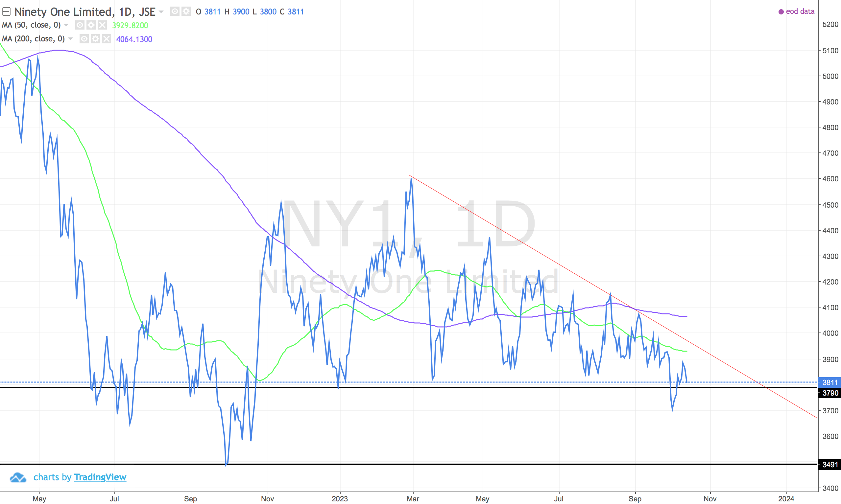Image resolution: width=841 pixels, height=504 pixels.
Task: Remove the MA 50 indicator with X
Action: pyautogui.click(x=102, y=25)
